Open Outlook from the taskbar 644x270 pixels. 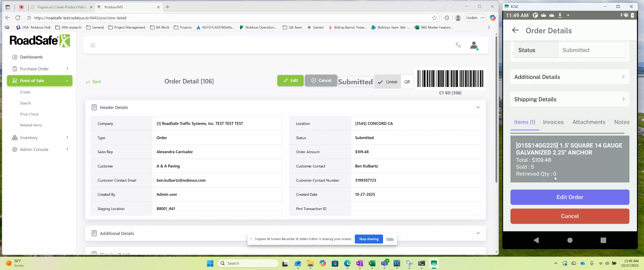click(298, 263)
